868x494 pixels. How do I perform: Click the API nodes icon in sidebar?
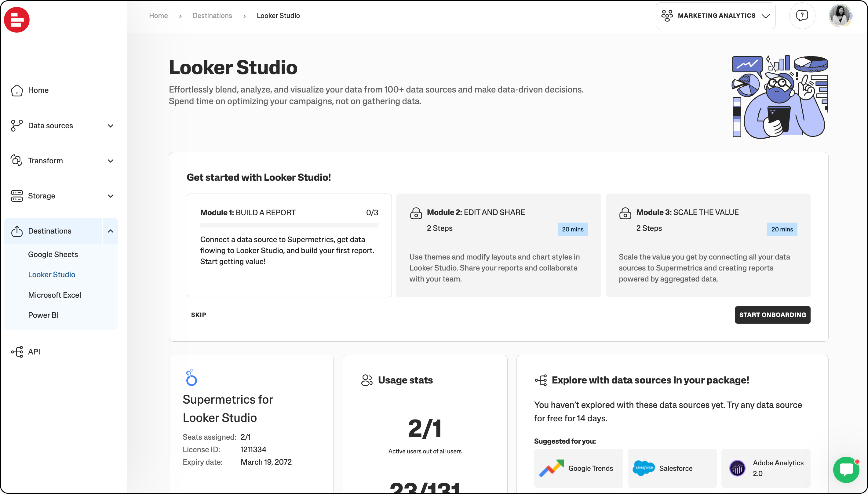17,352
